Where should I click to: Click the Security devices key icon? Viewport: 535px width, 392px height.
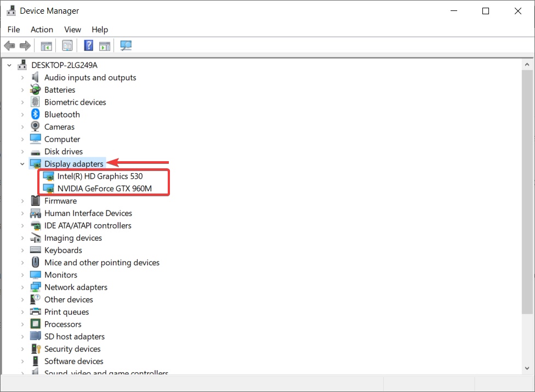(x=36, y=349)
